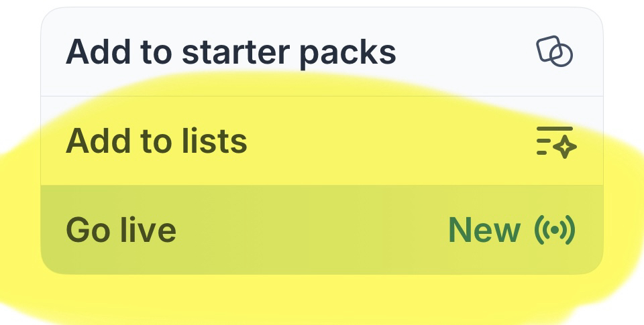Tap the "Go live" text label
The height and width of the screenshot is (325, 644).
(121, 230)
